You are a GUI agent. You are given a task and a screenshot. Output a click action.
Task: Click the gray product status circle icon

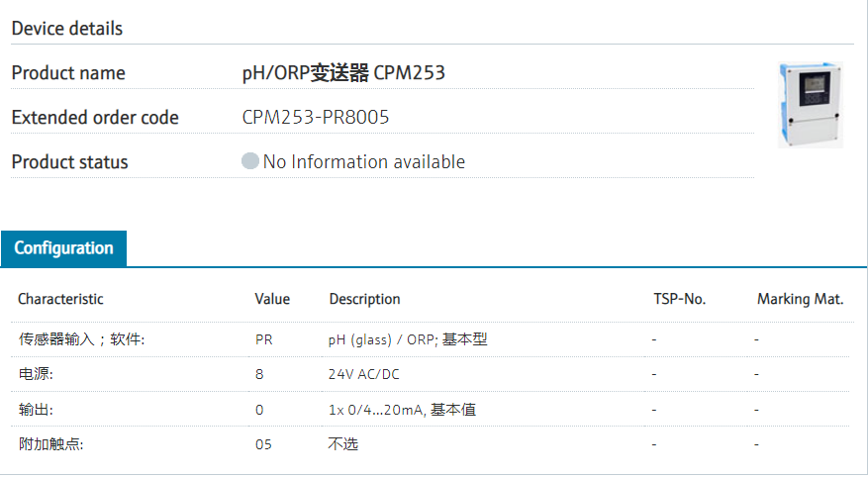coord(250,161)
